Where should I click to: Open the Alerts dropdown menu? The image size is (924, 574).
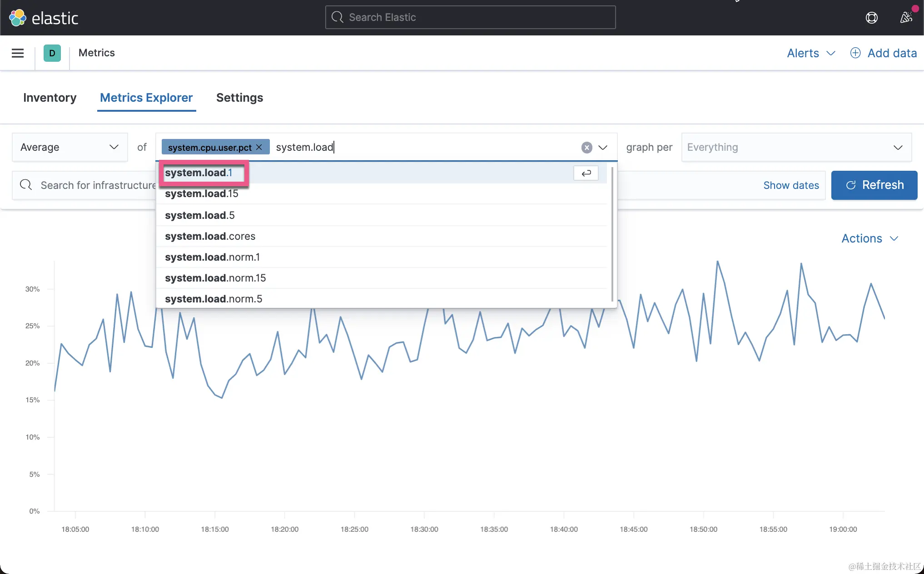tap(811, 53)
